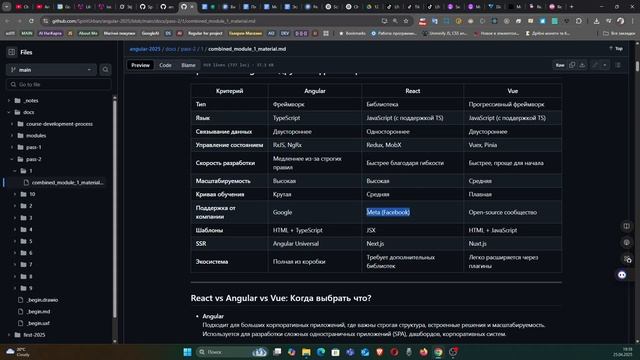Open the extensions puzzle icon
Viewport: 640px width, 360px height.
(x=578, y=21)
